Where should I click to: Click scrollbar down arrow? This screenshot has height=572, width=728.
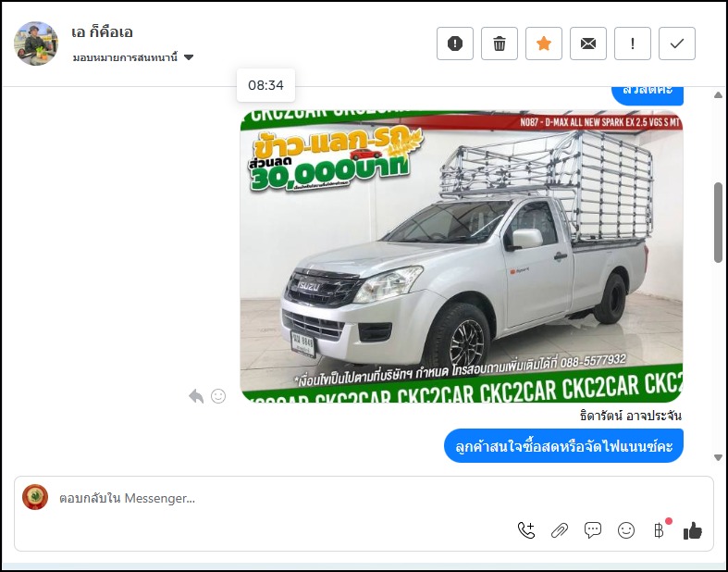pos(718,457)
